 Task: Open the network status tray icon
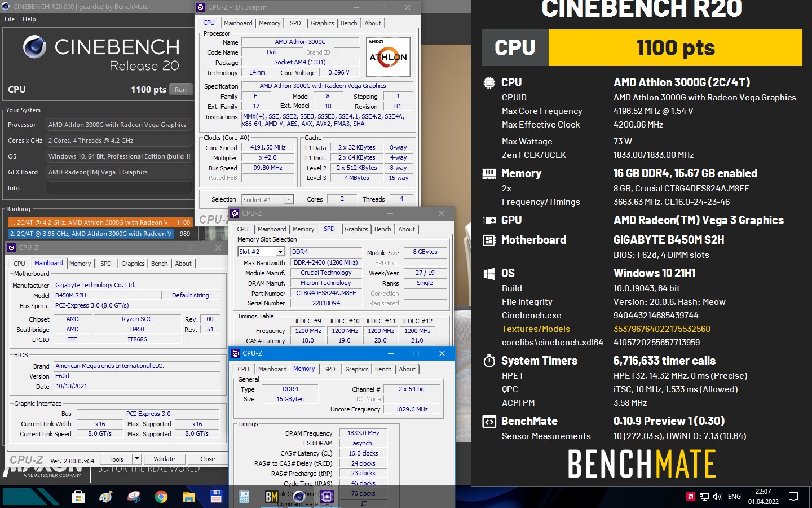(x=704, y=497)
